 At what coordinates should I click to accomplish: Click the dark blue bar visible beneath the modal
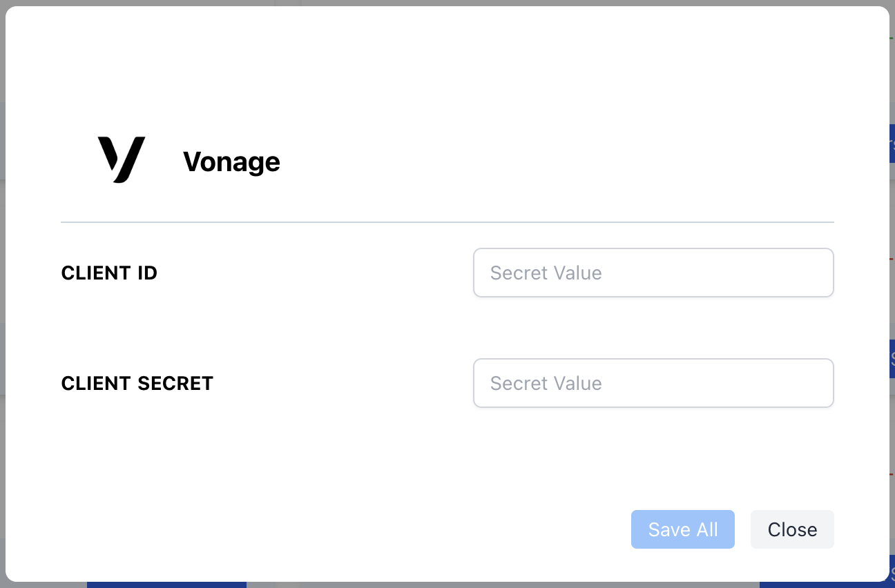pos(166,585)
